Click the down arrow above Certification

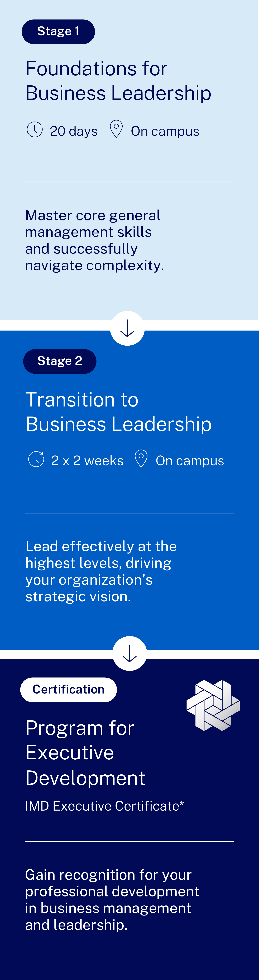(129, 653)
